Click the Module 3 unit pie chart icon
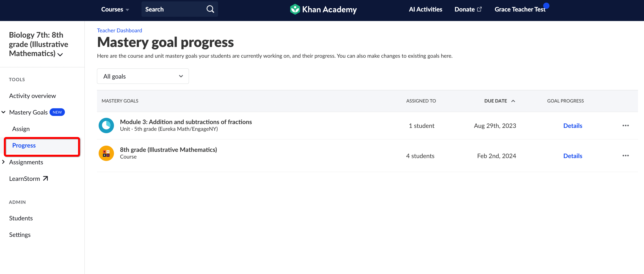Image resolution: width=644 pixels, height=274 pixels. click(106, 125)
